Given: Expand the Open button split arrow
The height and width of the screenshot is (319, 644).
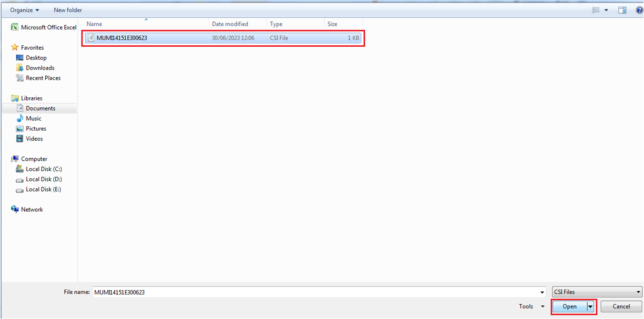Looking at the screenshot, I should click(590, 307).
